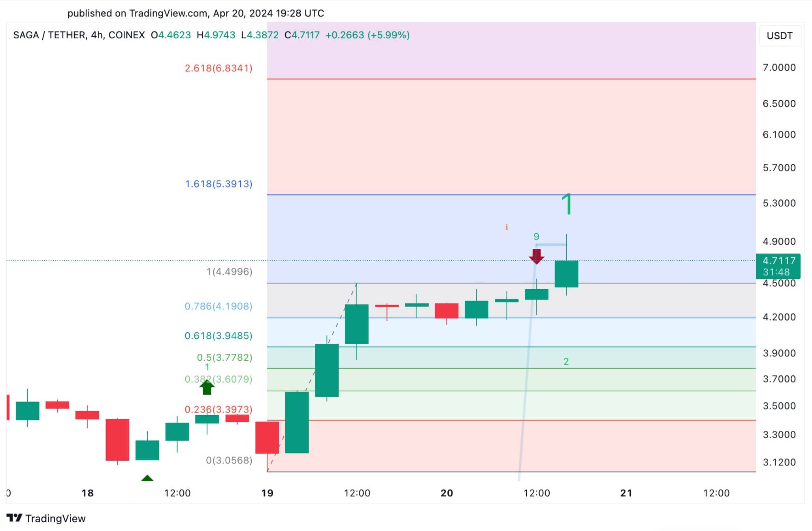Click the small green triangle near the time axis
Screen dimensions: 812x531
pyautogui.click(x=147, y=478)
